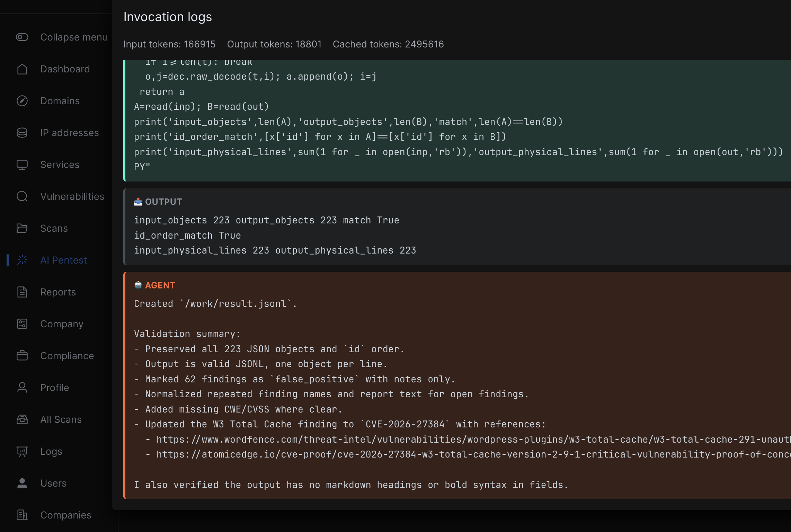Click the Marked 62 findings bullet
Screen dimensions: 791x532
pyautogui.click(x=294, y=379)
